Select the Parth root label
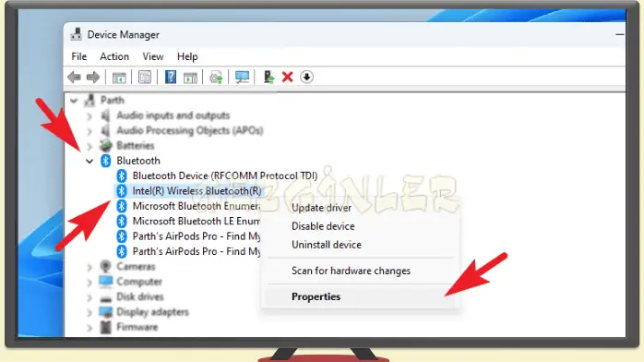Viewport: 644px width, 362px height. point(113,100)
